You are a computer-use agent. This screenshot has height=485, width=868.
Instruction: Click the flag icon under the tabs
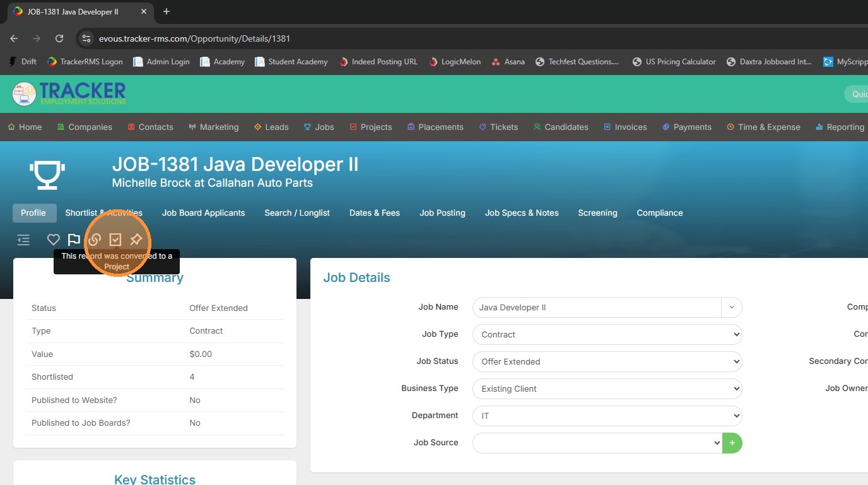click(74, 240)
